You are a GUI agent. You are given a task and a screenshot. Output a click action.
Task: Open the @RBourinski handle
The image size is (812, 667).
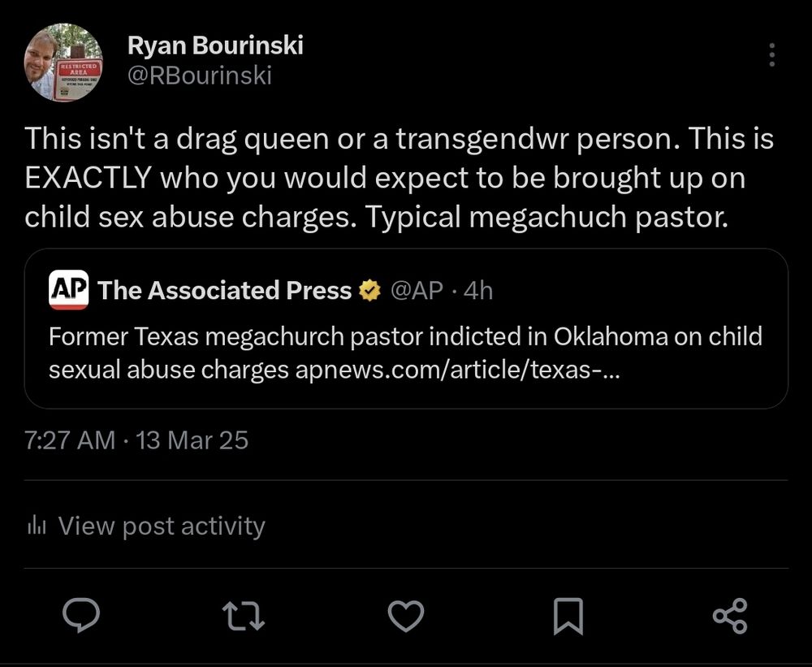click(199, 76)
